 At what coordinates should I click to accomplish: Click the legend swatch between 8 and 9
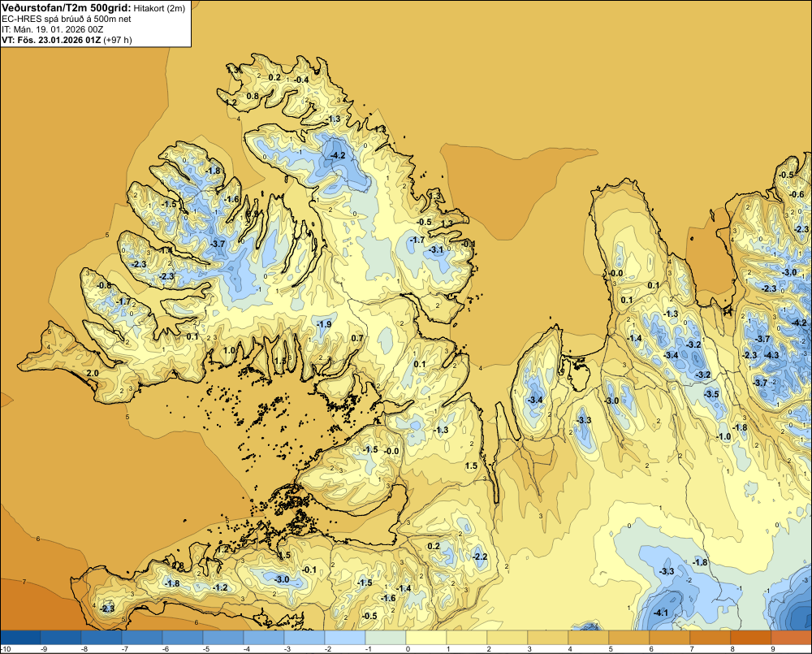point(751,637)
